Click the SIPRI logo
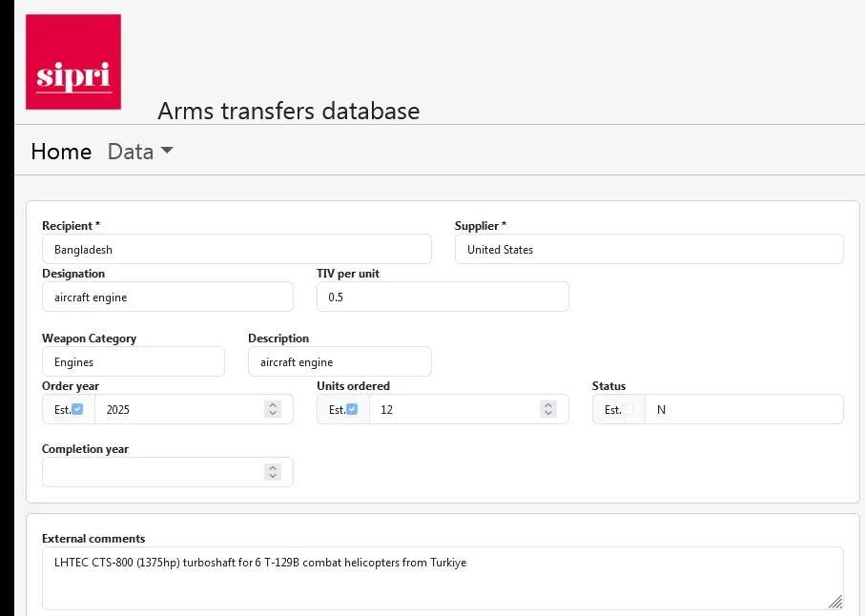Viewport: 865px width, 616px height. pos(73,62)
